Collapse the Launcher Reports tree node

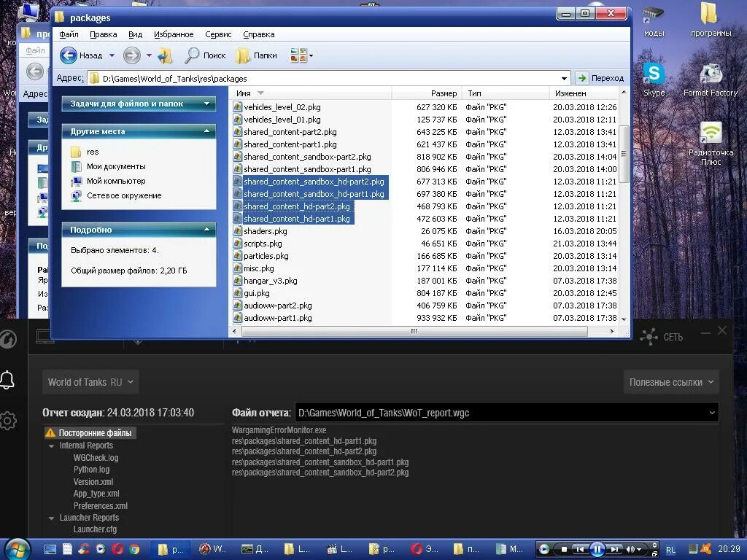tap(51, 518)
